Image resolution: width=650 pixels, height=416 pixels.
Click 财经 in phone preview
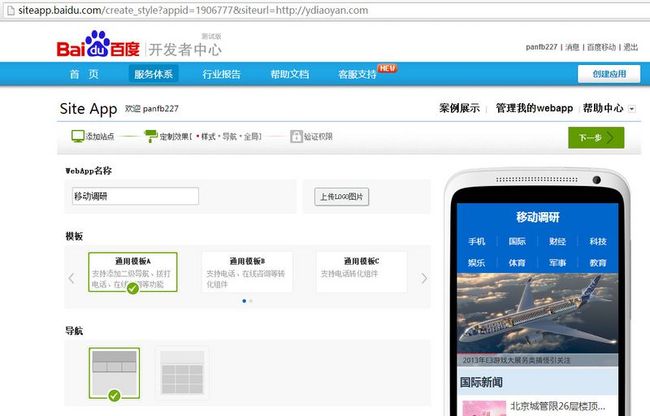(557, 241)
